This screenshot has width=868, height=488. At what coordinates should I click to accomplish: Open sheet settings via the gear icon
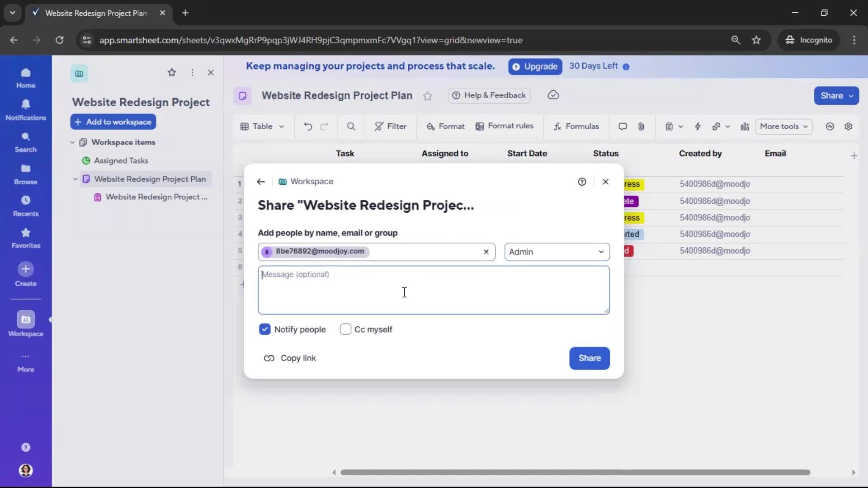pyautogui.click(x=849, y=127)
